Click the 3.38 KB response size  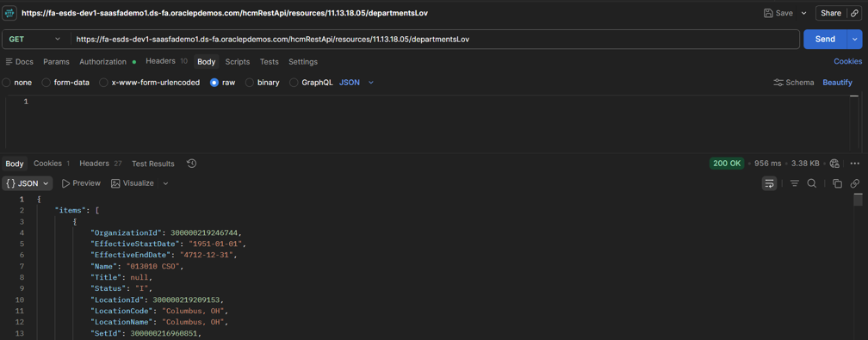click(x=805, y=164)
